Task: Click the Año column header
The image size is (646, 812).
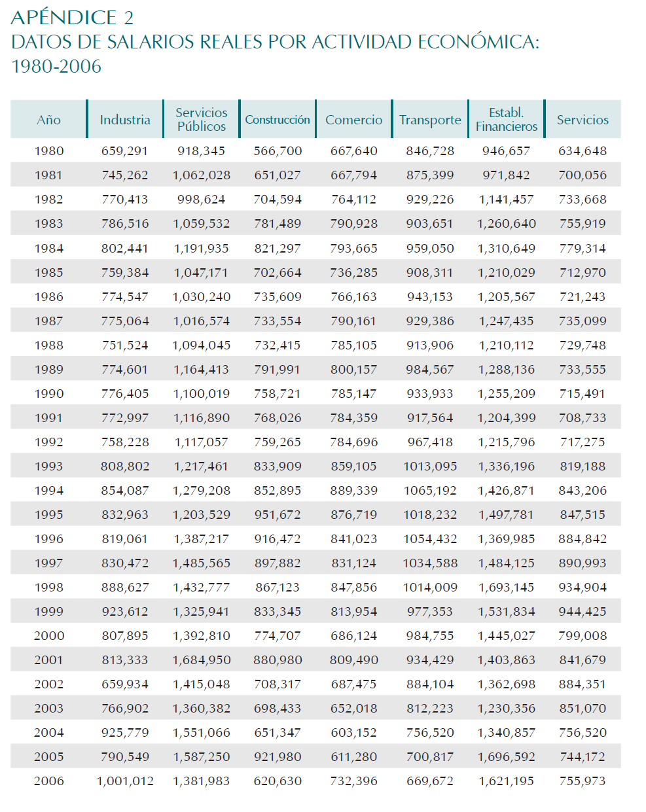Action: 48,120
